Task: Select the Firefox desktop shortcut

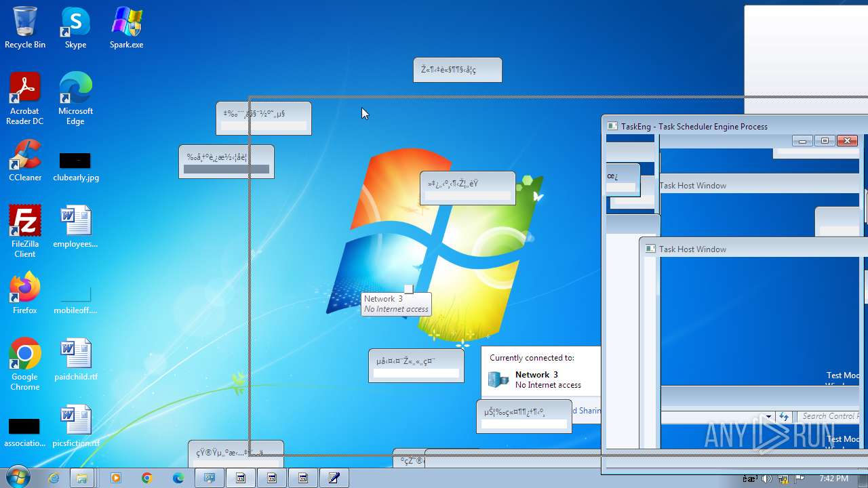Action: coord(25,293)
